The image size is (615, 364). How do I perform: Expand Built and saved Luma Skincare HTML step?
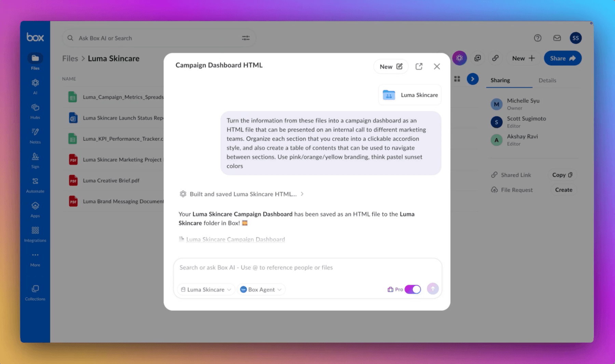pos(242,194)
